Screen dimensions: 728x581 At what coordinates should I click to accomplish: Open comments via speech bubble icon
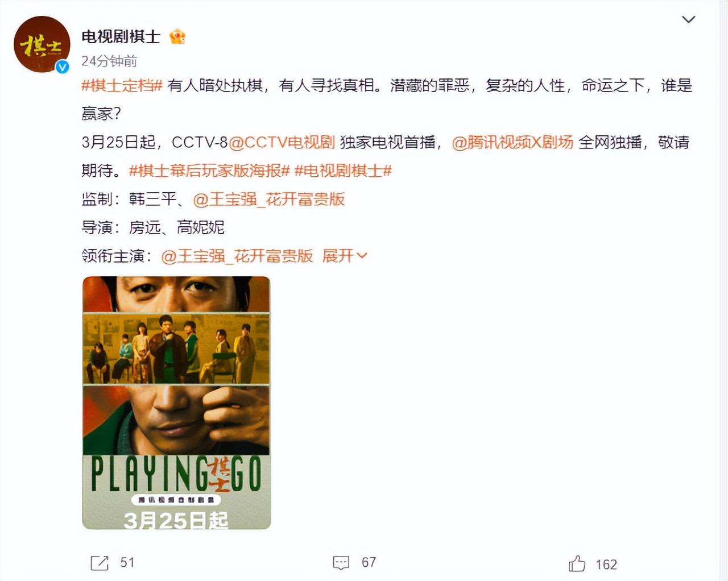tap(341, 563)
